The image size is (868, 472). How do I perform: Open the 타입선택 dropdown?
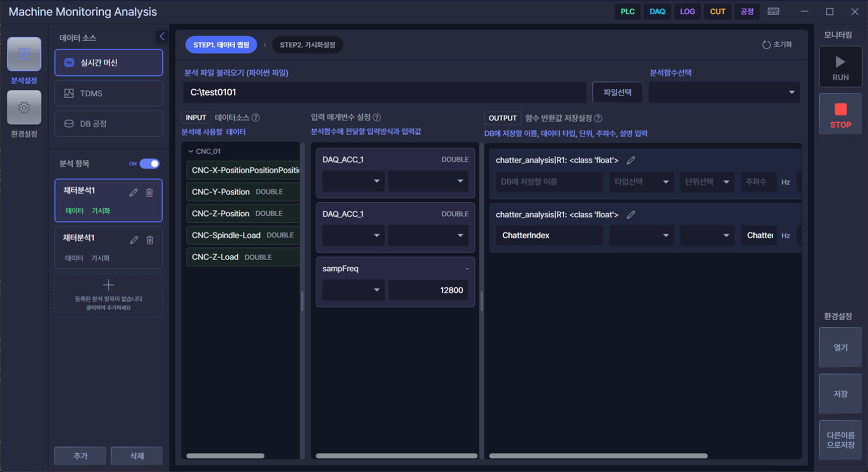click(641, 182)
